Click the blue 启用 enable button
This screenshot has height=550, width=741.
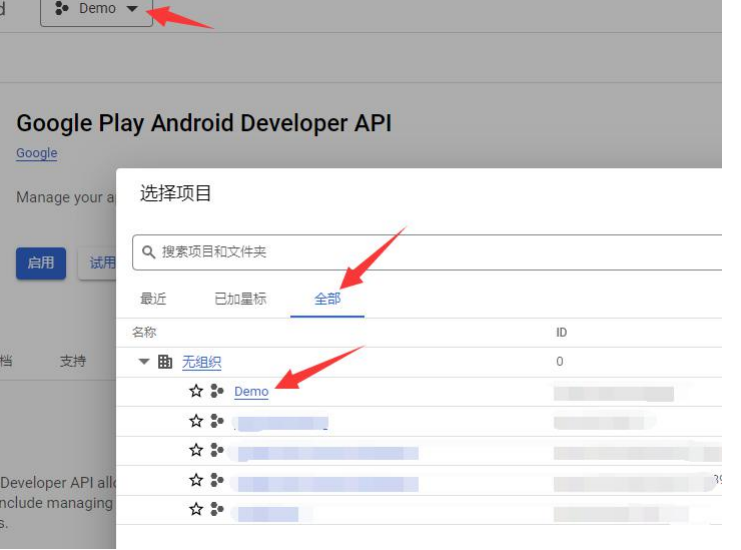pyautogui.click(x=41, y=263)
